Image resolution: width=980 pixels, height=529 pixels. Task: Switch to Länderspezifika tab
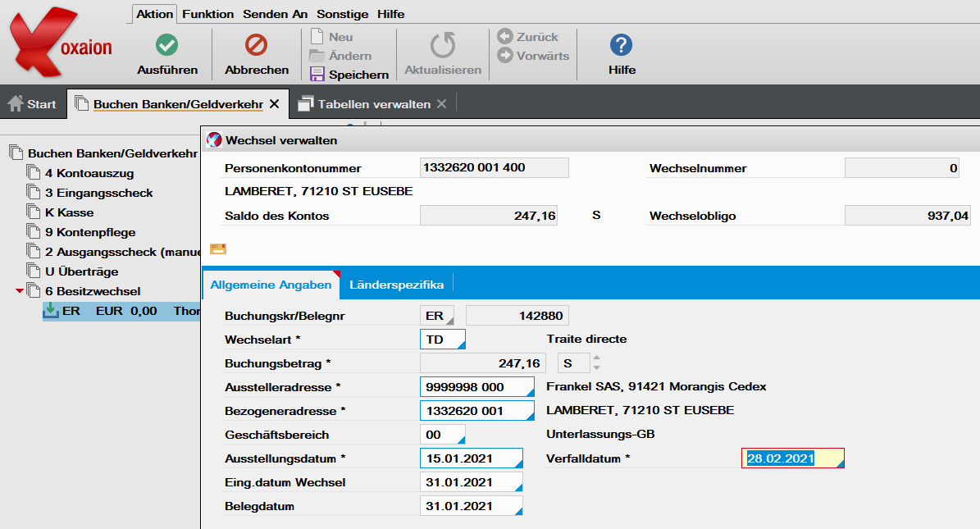396,285
